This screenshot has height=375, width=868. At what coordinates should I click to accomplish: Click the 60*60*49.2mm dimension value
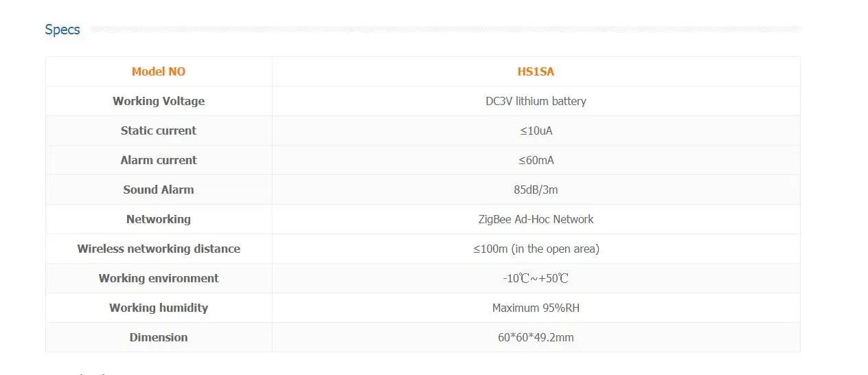click(x=536, y=337)
